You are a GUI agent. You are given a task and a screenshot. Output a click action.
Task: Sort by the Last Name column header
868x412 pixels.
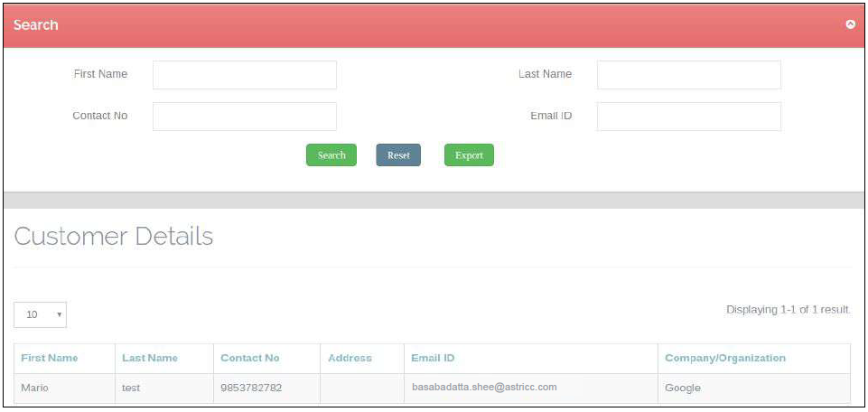pyautogui.click(x=150, y=358)
